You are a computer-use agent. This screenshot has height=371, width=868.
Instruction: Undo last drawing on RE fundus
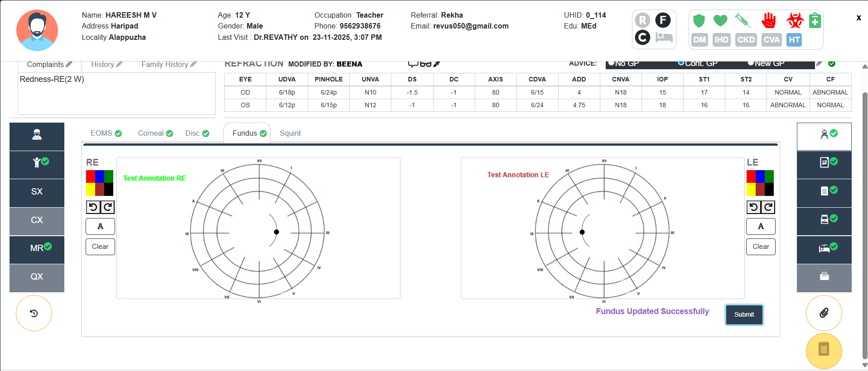point(93,207)
